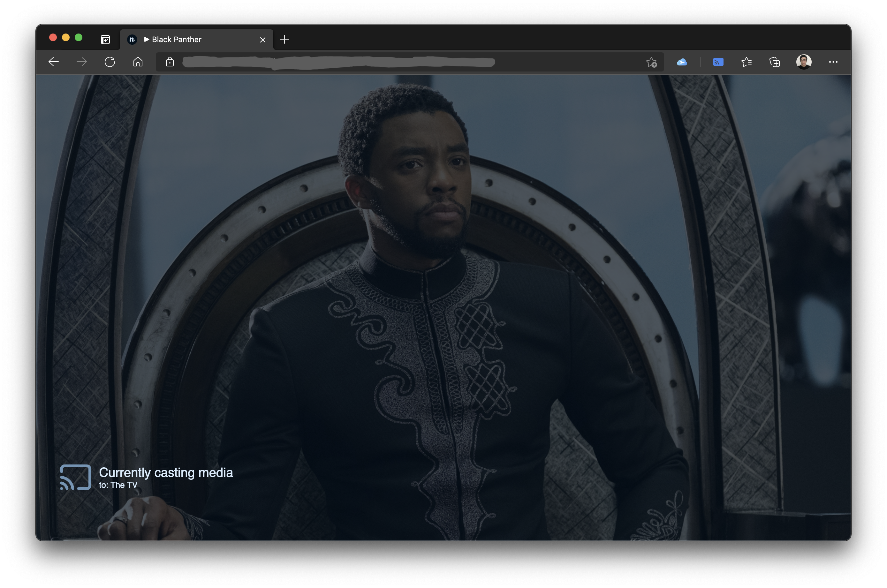Open a new tab with plus button

[284, 39]
